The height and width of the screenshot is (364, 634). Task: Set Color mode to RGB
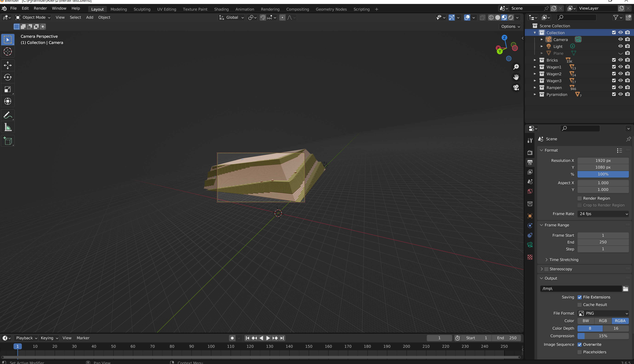click(x=603, y=321)
